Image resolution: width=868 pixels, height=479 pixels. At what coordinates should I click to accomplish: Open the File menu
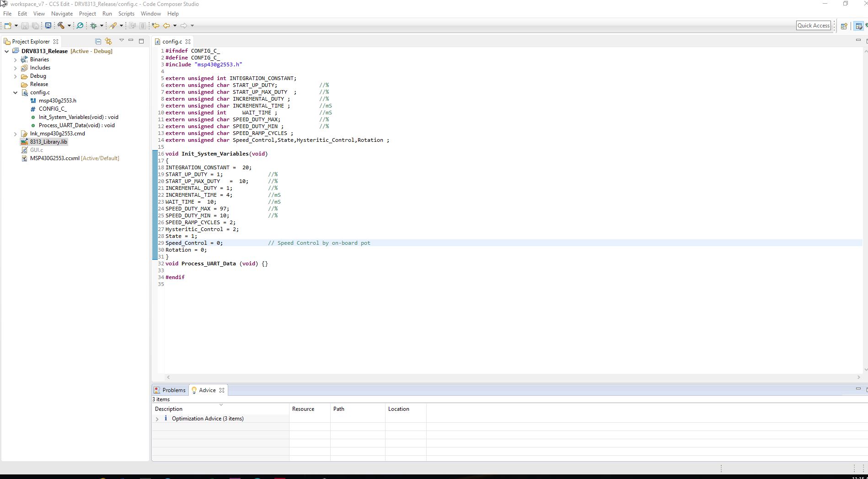point(7,14)
